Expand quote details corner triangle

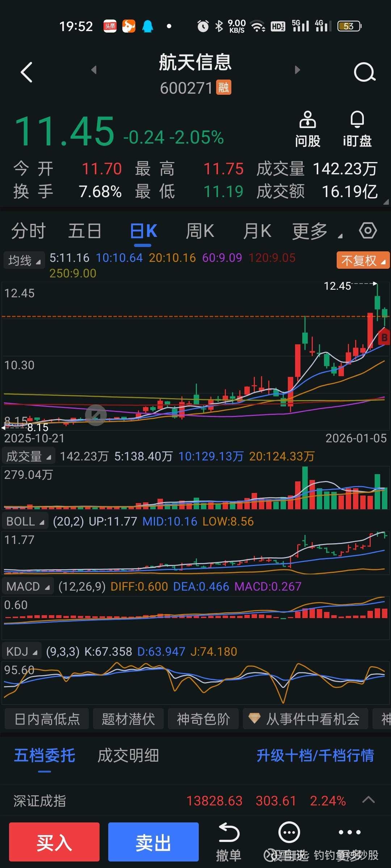coord(386,202)
